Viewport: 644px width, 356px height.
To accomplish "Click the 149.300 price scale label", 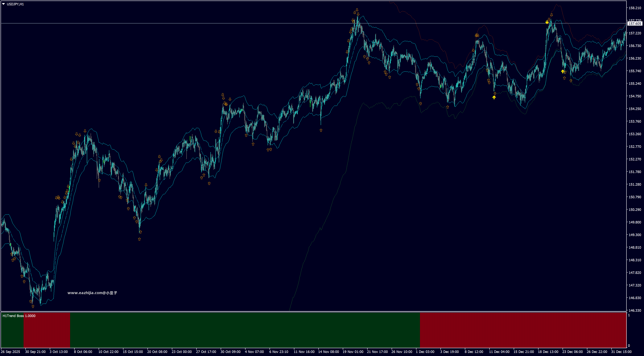I will pyautogui.click(x=635, y=235).
